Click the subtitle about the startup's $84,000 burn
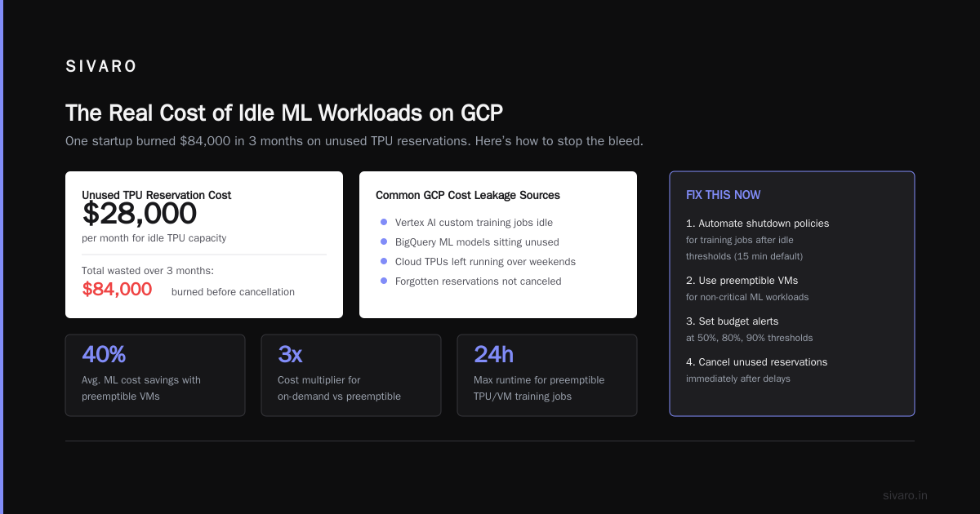 click(x=354, y=141)
